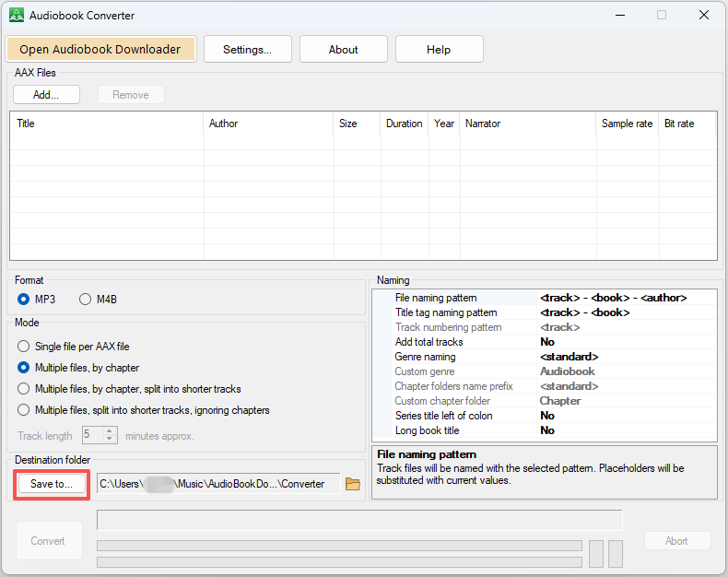728x577 pixels.
Task: Click the Audiobook Converter app icon
Action: click(x=16, y=15)
